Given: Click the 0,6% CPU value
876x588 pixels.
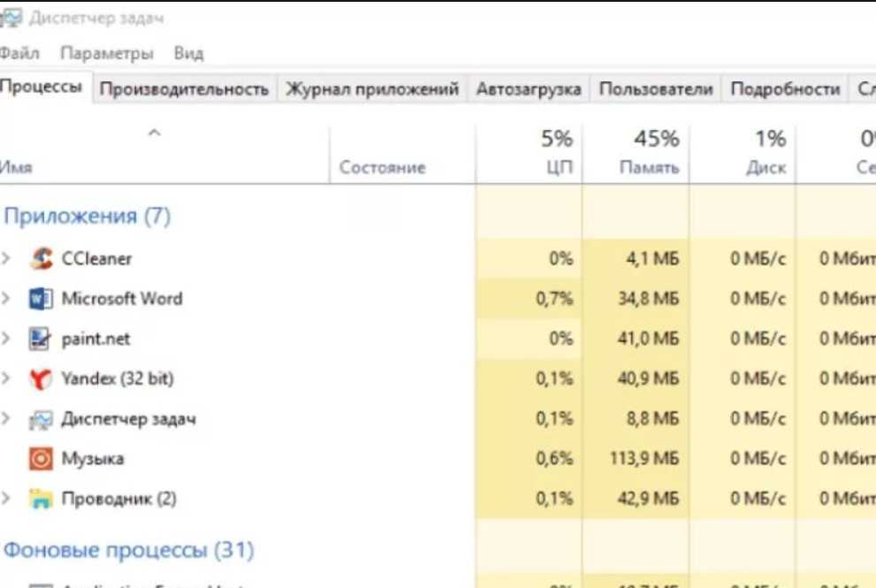Looking at the screenshot, I should coord(555,459).
